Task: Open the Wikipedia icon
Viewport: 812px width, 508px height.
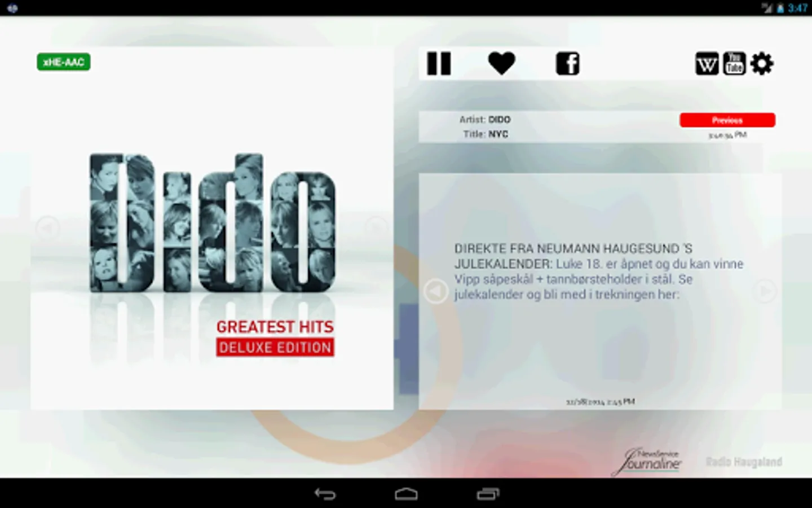Action: pyautogui.click(x=707, y=64)
